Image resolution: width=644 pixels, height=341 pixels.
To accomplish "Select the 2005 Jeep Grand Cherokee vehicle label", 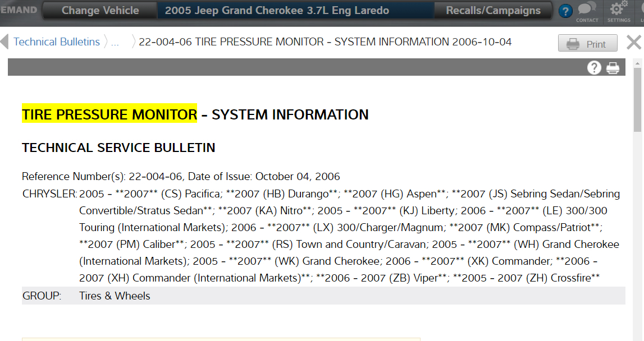I will [277, 11].
